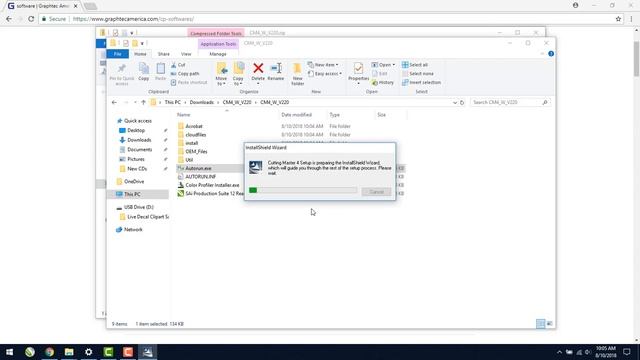
Task: Click Paste shortcut in ribbon
Action: (189, 82)
